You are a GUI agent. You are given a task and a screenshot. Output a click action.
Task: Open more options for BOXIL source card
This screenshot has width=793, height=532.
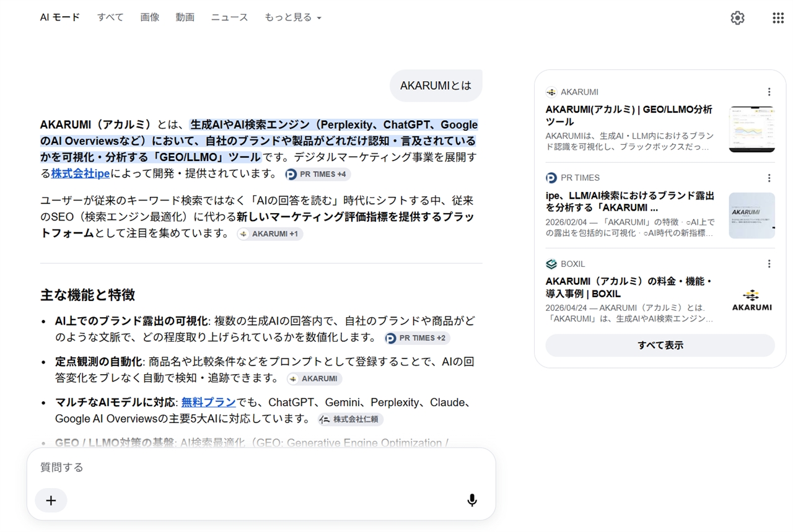pyautogui.click(x=769, y=264)
